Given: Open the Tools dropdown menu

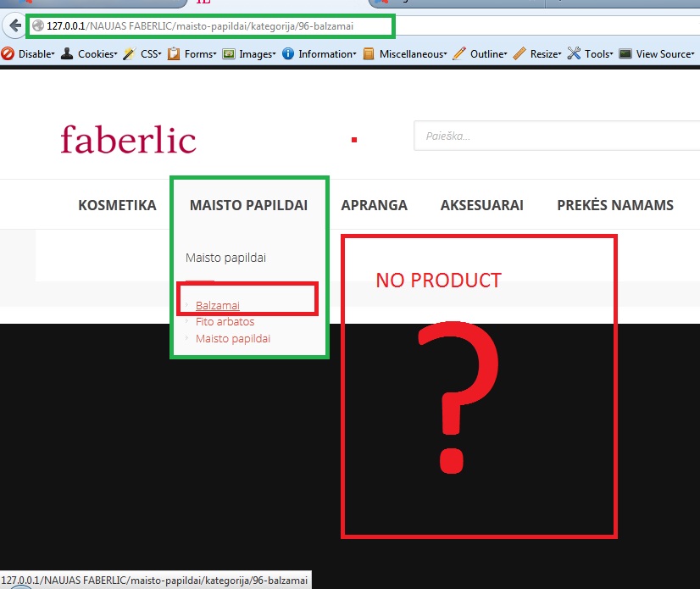Looking at the screenshot, I should 599,54.
